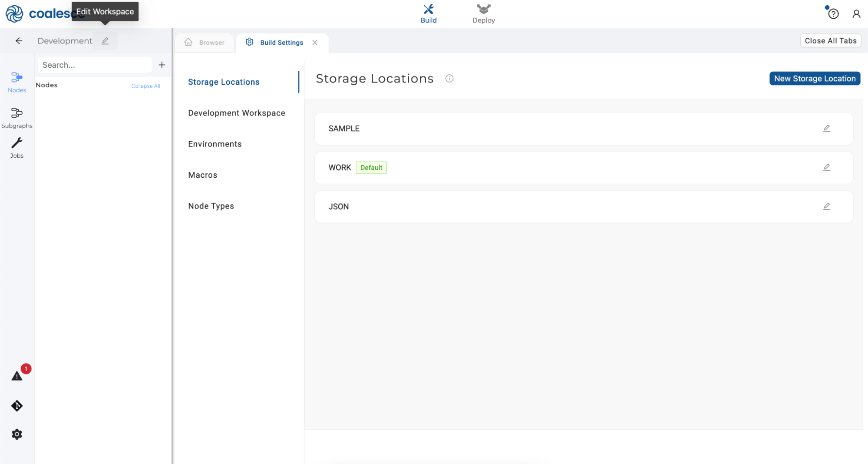The width and height of the screenshot is (868, 464).
Task: Click the Collapse All link
Action: click(145, 86)
